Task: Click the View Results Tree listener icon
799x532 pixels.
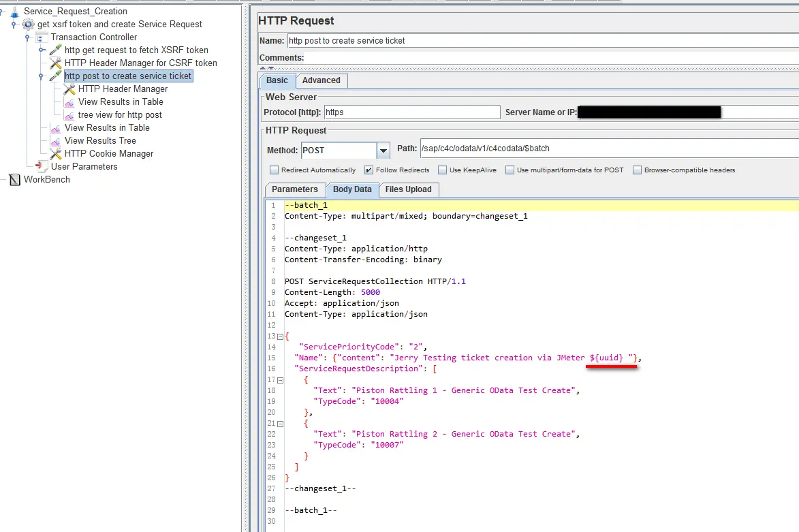Action: [x=56, y=140]
